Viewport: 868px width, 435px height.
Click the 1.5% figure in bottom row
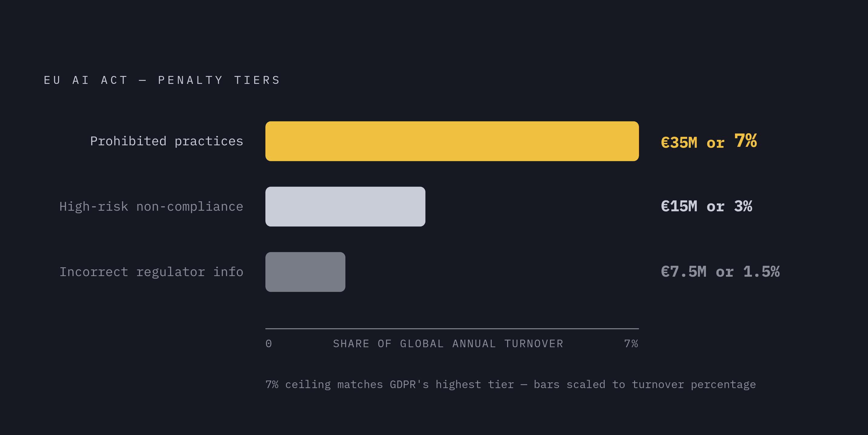(x=762, y=272)
